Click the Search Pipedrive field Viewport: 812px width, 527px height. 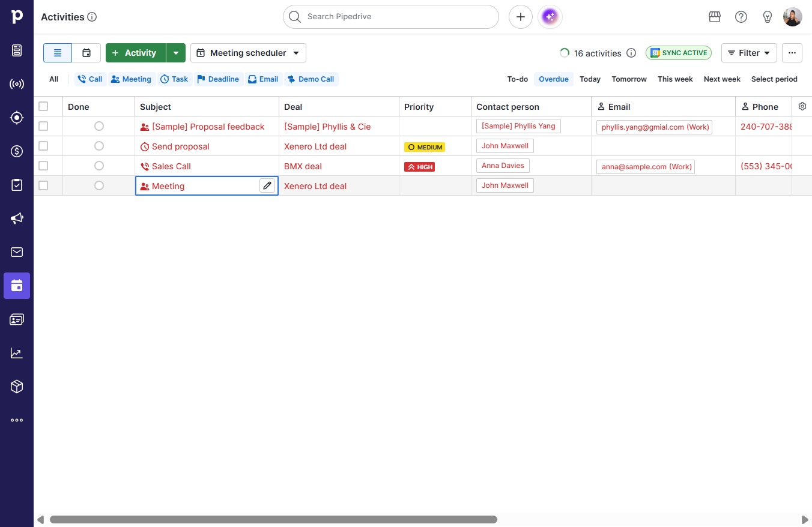click(391, 17)
